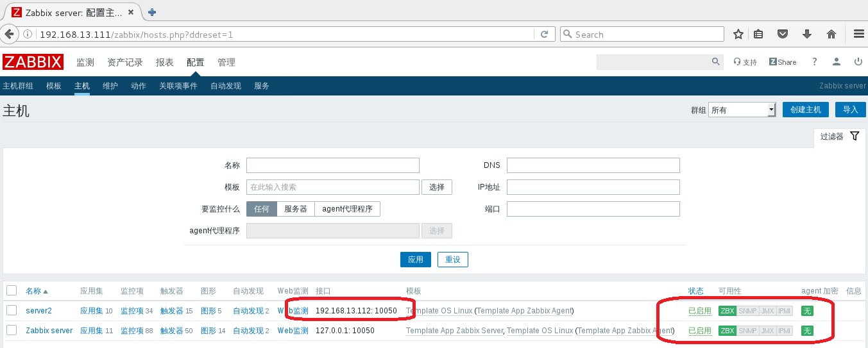
Task: Open the Zabbix server host link
Action: coord(49,331)
